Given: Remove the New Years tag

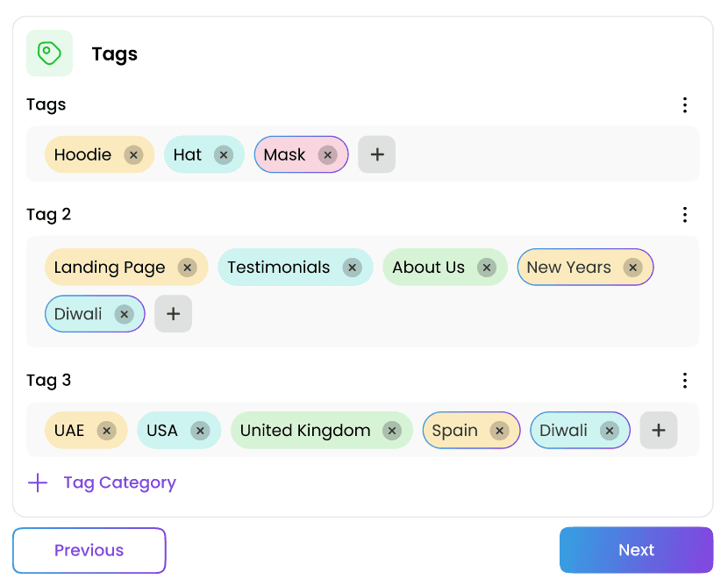Looking at the screenshot, I should point(632,268).
